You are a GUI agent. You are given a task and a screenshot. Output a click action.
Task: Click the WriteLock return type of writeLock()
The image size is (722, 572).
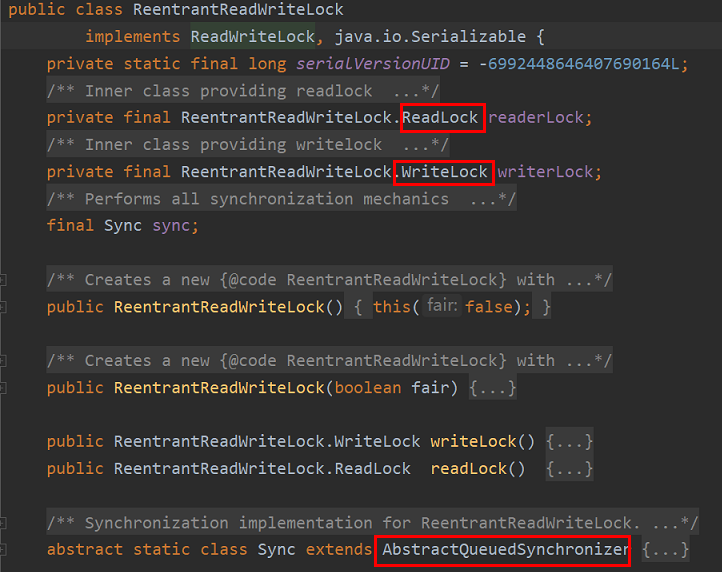pyautogui.click(x=377, y=442)
